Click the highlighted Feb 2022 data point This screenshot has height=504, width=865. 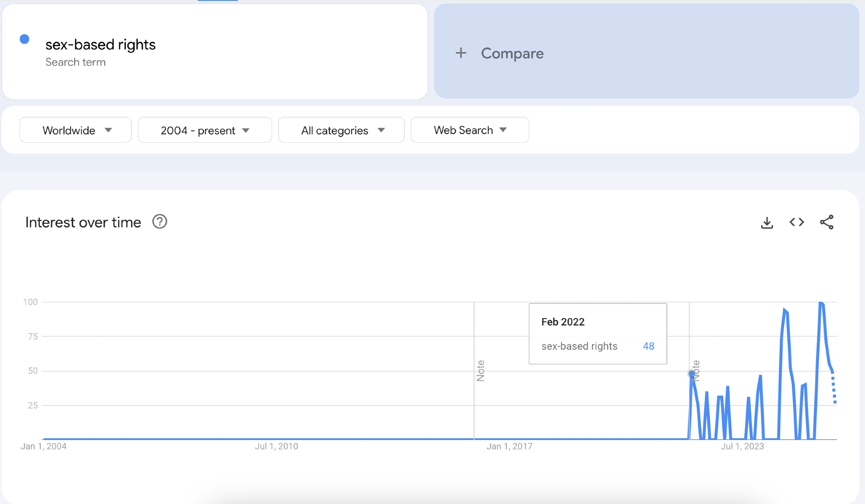[x=692, y=373]
